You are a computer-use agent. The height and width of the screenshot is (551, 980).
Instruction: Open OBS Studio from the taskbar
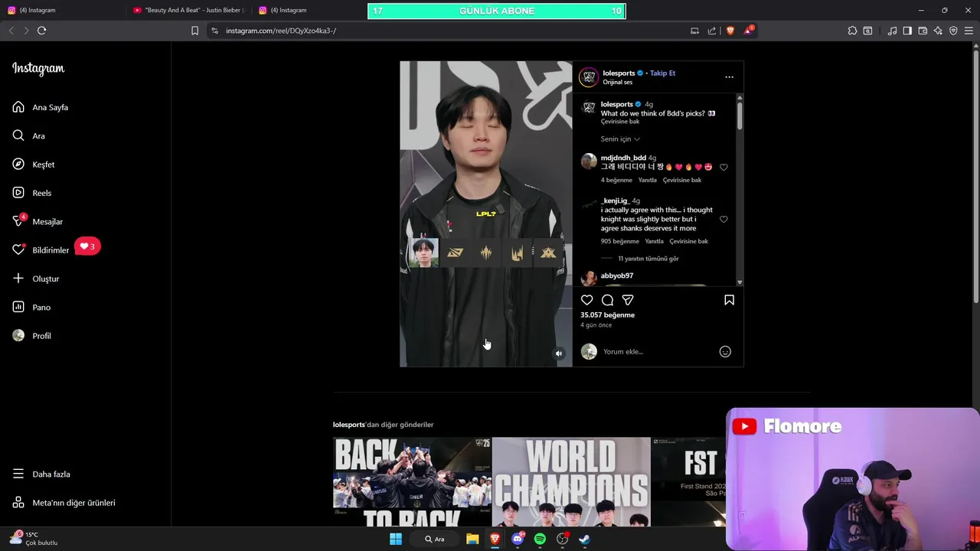[562, 539]
